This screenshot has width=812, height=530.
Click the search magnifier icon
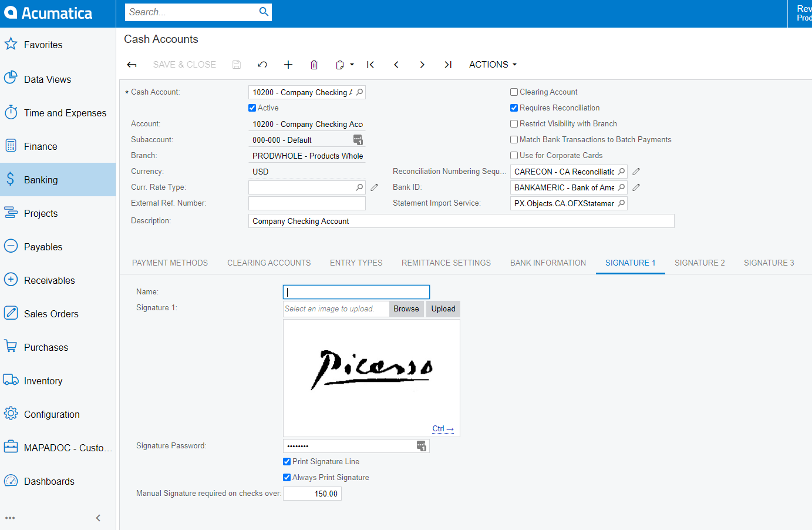tap(264, 12)
